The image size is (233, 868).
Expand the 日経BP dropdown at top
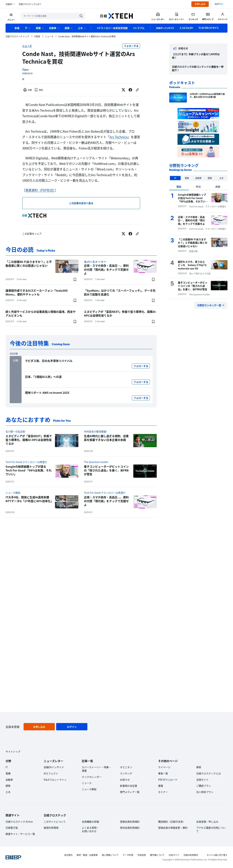[10, 4]
